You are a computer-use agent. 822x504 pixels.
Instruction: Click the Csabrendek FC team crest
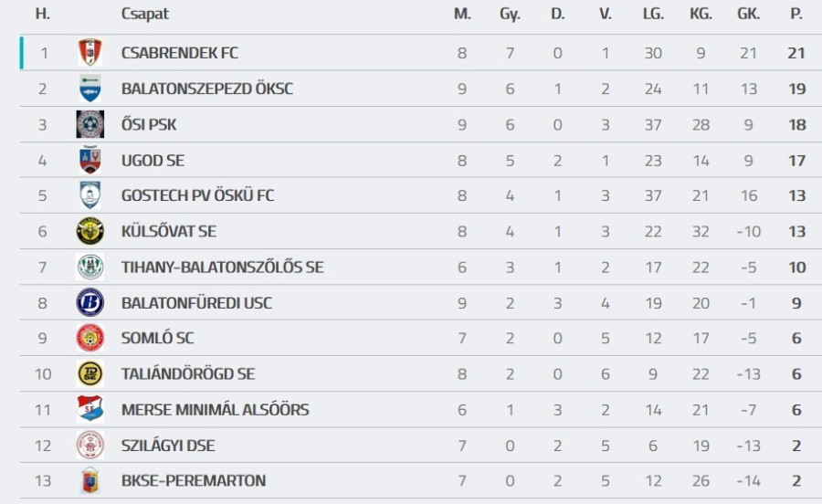point(90,53)
